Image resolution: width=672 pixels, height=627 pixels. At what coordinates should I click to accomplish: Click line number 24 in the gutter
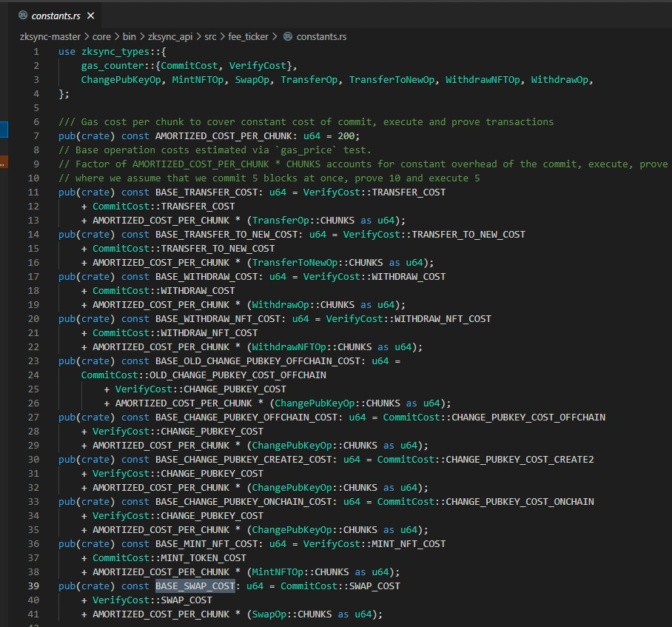click(33, 375)
